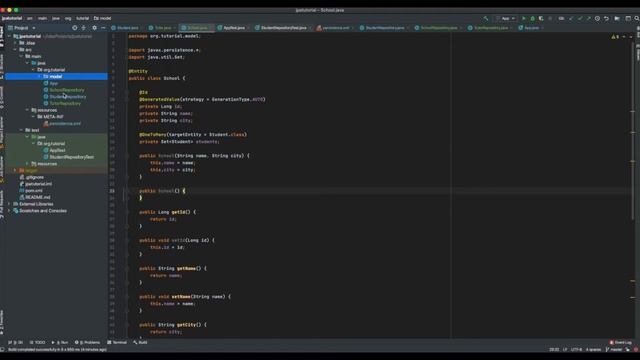The image size is (640, 360).
Task: Click the 4 spaces indent widget
Action: pos(593,350)
